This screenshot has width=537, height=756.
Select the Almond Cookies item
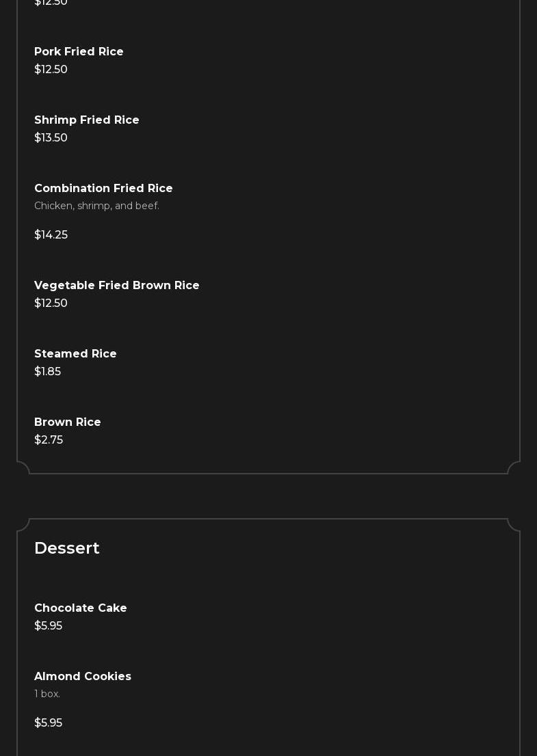coord(83,677)
